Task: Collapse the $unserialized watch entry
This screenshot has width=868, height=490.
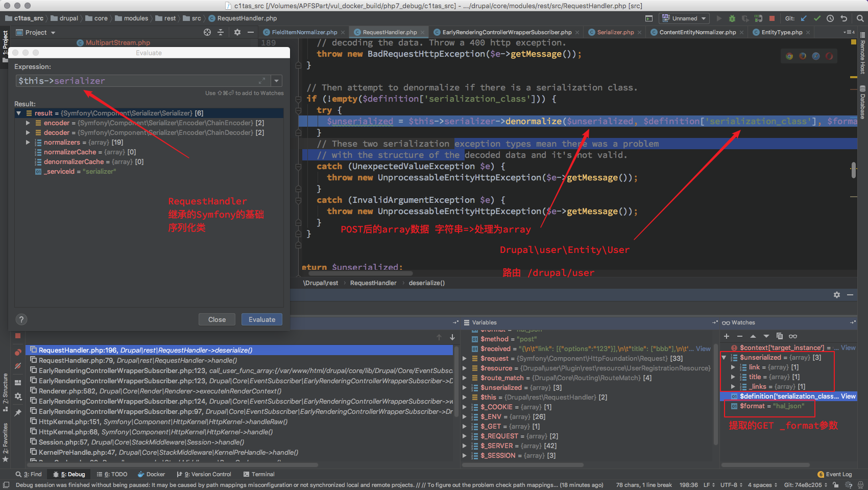Action: 724,358
